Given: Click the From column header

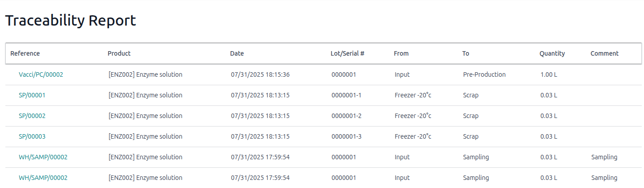Looking at the screenshot, I should pyautogui.click(x=401, y=53).
